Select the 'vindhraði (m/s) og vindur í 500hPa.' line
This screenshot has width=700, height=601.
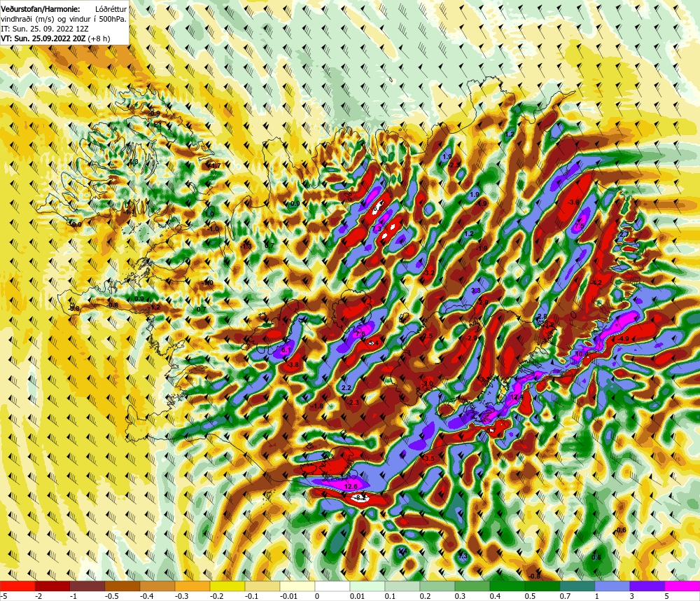click(64, 19)
